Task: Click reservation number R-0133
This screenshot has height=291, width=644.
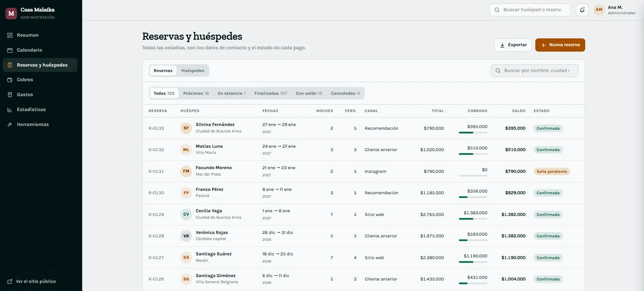Action: 156,128
